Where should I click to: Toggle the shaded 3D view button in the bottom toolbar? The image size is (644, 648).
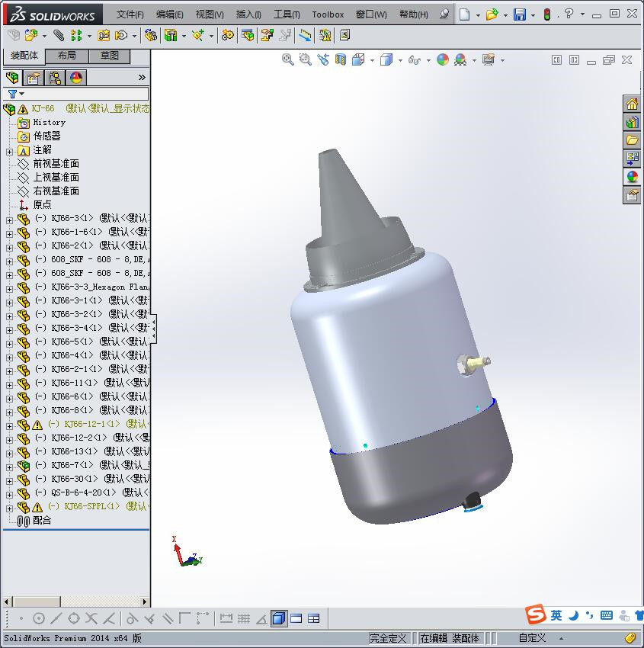tap(279, 618)
